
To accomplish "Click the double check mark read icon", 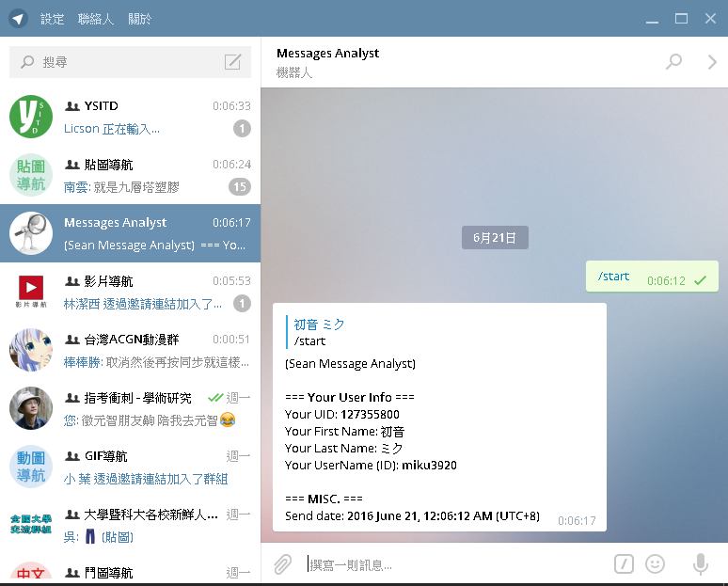I will pyautogui.click(x=215, y=398).
